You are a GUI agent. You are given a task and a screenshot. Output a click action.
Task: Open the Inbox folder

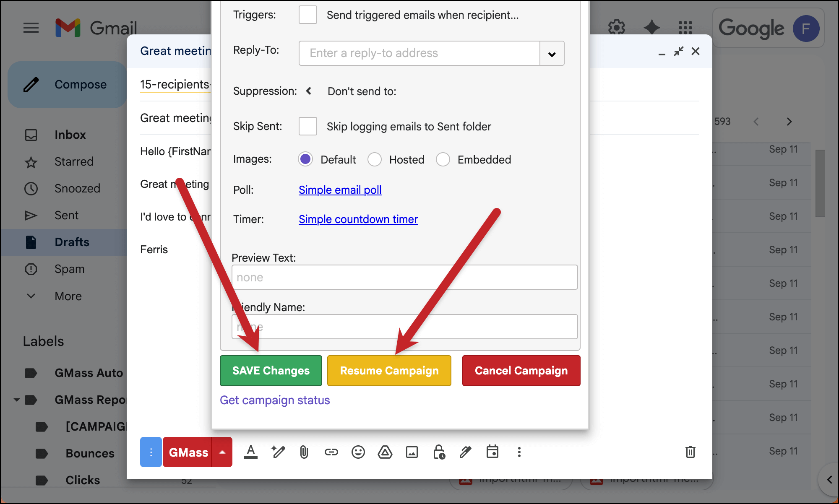pos(70,135)
